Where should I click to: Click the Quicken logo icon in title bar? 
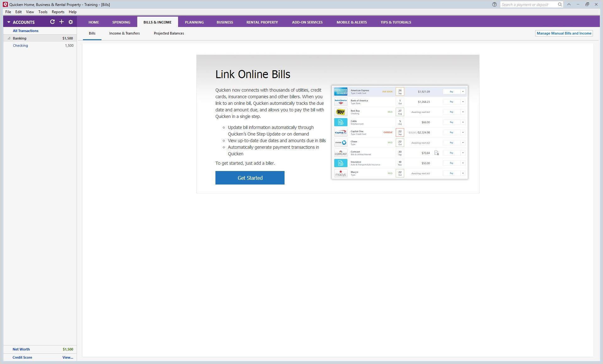click(5, 4)
